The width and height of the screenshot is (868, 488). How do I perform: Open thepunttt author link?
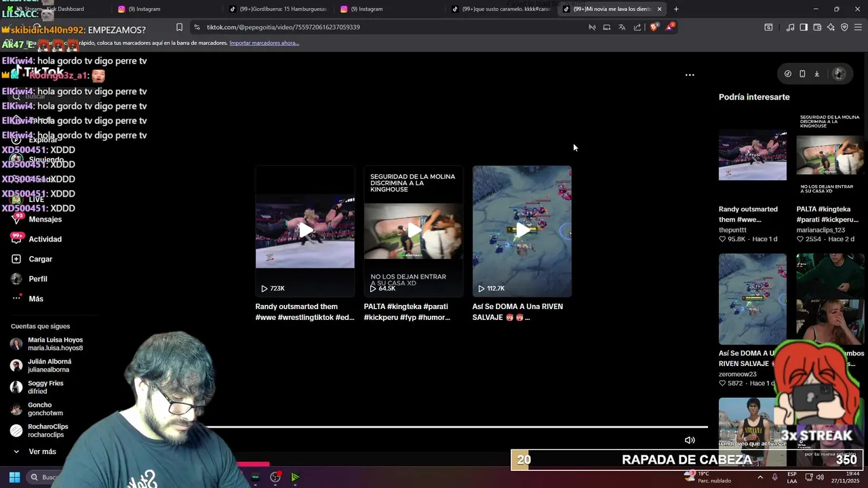(732, 230)
